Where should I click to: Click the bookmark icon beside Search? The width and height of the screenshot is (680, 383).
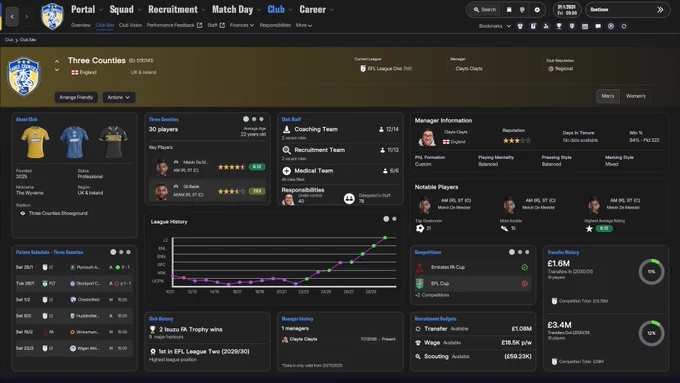pos(509,10)
